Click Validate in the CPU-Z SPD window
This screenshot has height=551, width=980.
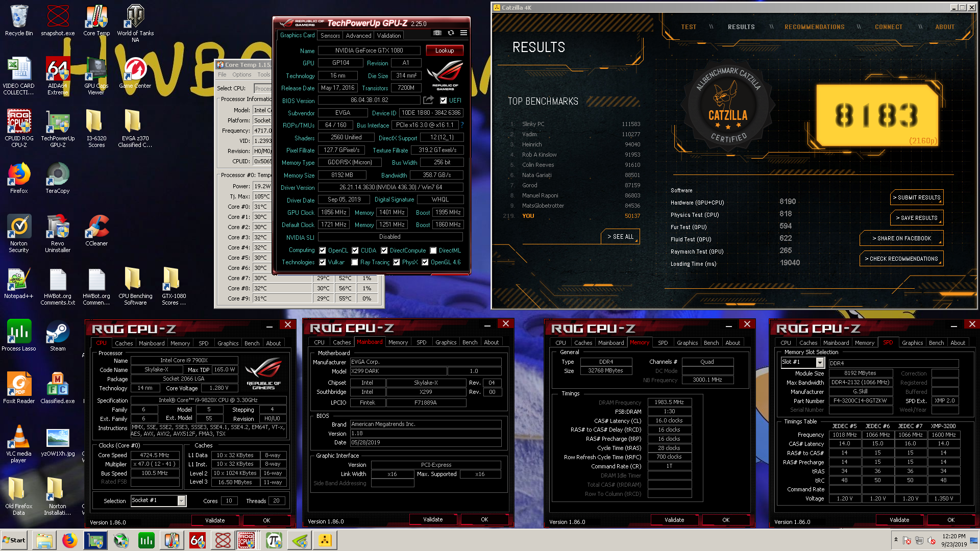coord(899,520)
